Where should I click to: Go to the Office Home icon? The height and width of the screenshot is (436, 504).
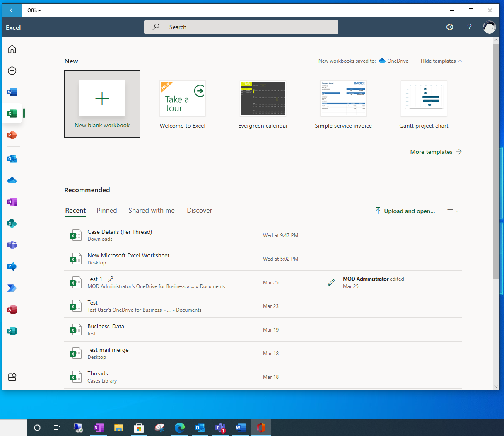click(x=12, y=48)
